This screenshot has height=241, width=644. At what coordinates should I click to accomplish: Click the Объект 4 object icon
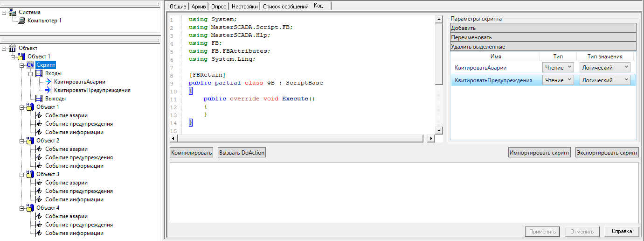tap(30, 208)
